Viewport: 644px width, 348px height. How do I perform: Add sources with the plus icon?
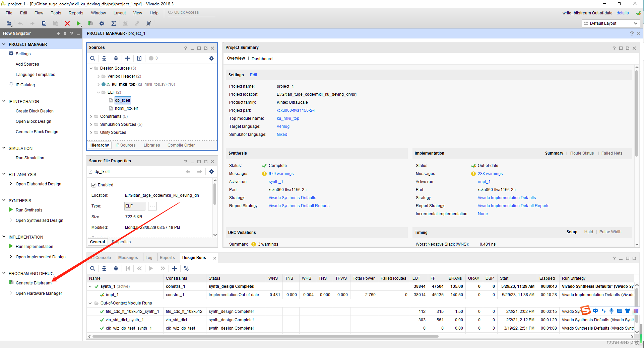point(128,58)
